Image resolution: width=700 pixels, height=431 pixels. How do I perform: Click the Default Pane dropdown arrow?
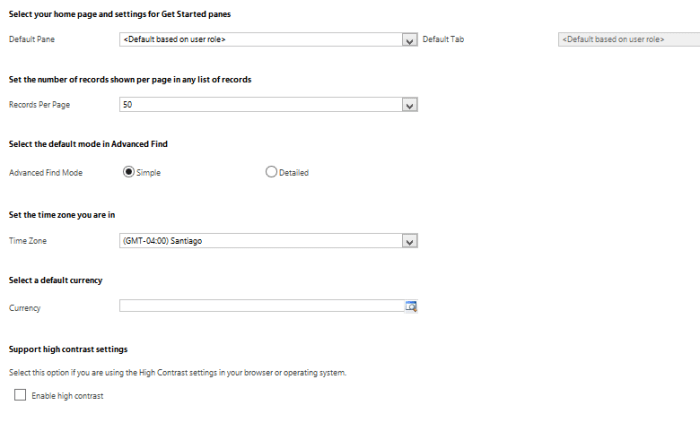[x=409, y=40]
